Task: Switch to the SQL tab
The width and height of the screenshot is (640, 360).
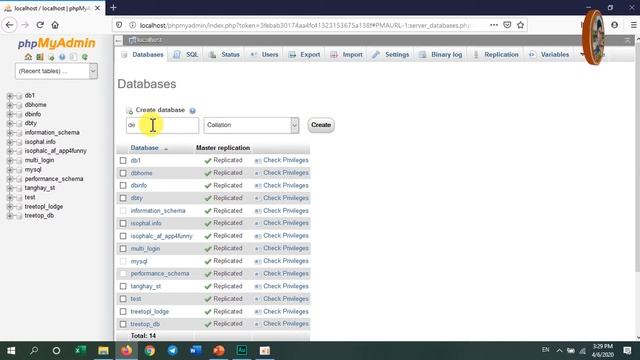Action: [x=186, y=54]
